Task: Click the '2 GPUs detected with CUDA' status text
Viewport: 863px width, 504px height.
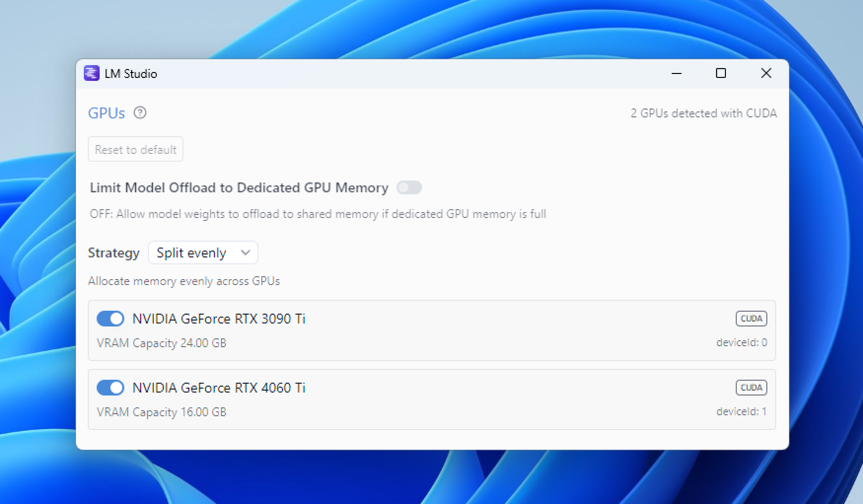Action: tap(703, 113)
